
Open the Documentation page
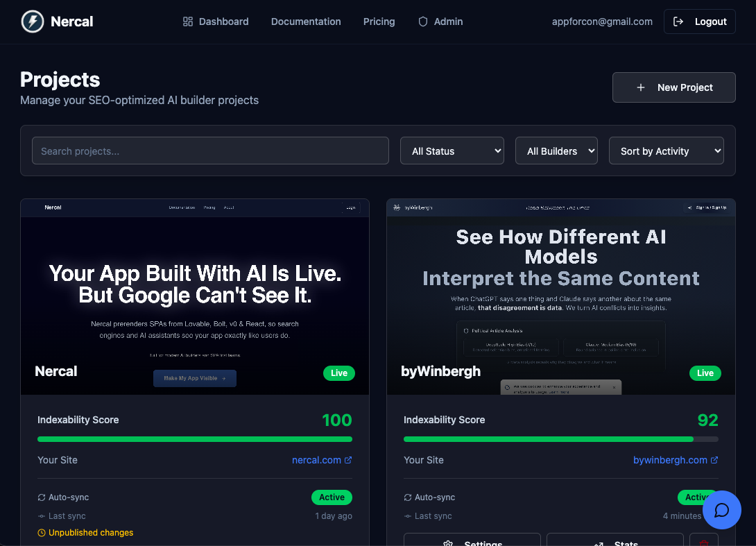tap(306, 22)
